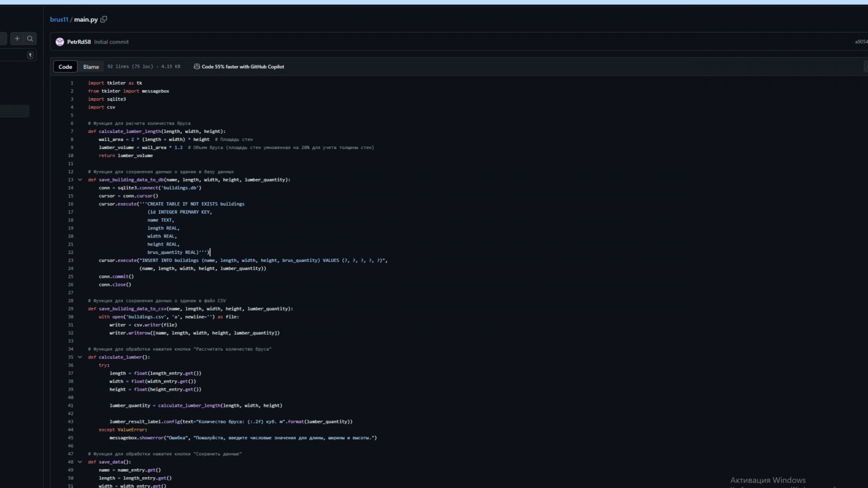
Task: Click the plus icon in the sidebar
Action: [17, 38]
